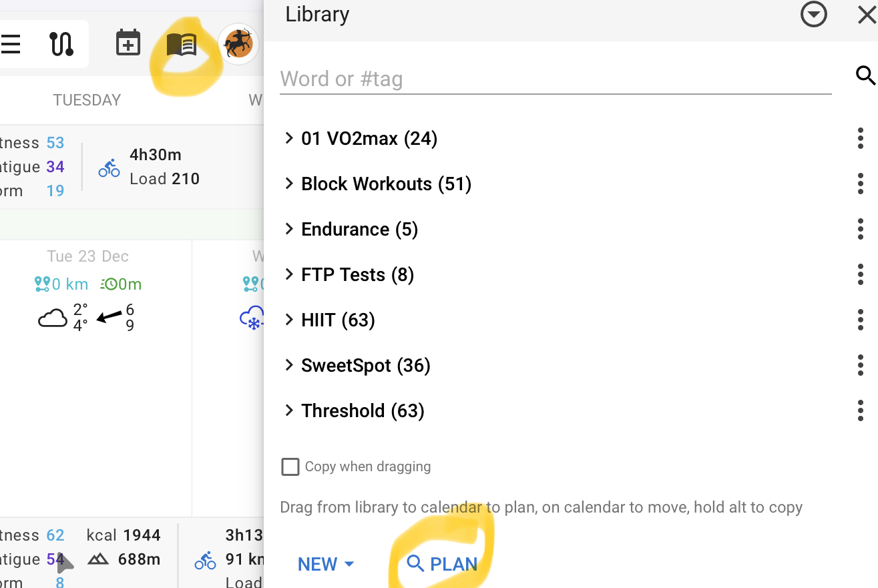Open the Threshold folder options menu
The image size is (878, 588).
click(861, 411)
